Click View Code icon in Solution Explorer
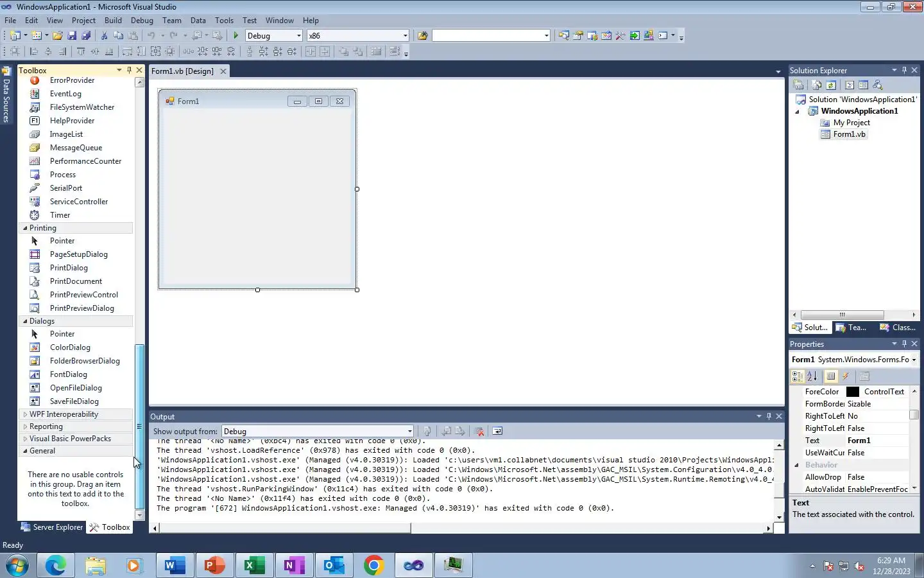 [x=849, y=85]
